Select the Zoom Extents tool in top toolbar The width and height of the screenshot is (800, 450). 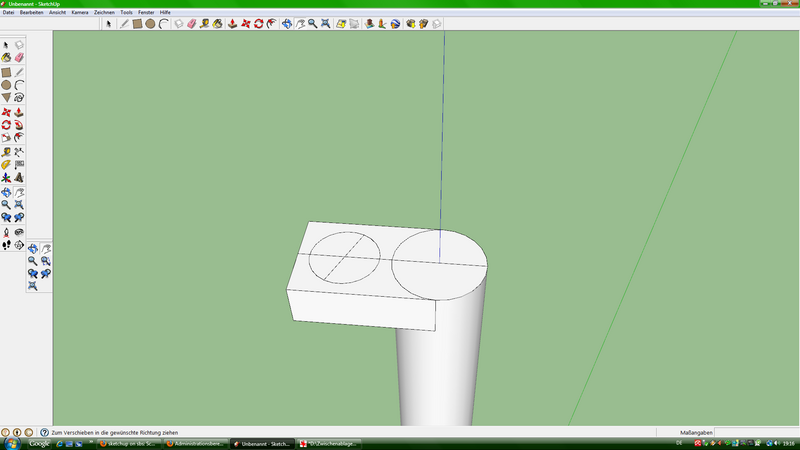(x=326, y=23)
